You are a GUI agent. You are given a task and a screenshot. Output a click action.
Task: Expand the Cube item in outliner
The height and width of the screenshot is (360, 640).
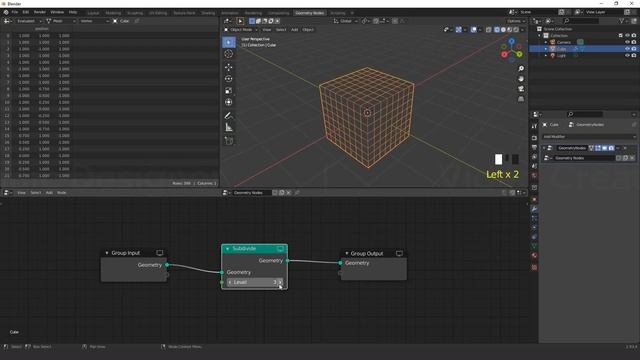pos(546,49)
